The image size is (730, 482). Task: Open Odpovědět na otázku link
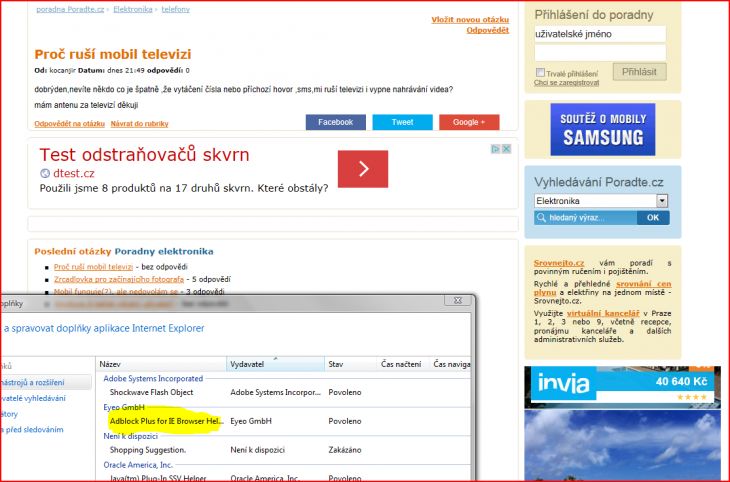click(x=69, y=123)
